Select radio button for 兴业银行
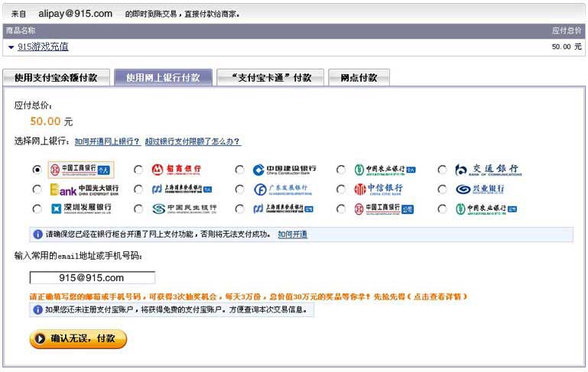The image size is (588, 372). [x=443, y=189]
